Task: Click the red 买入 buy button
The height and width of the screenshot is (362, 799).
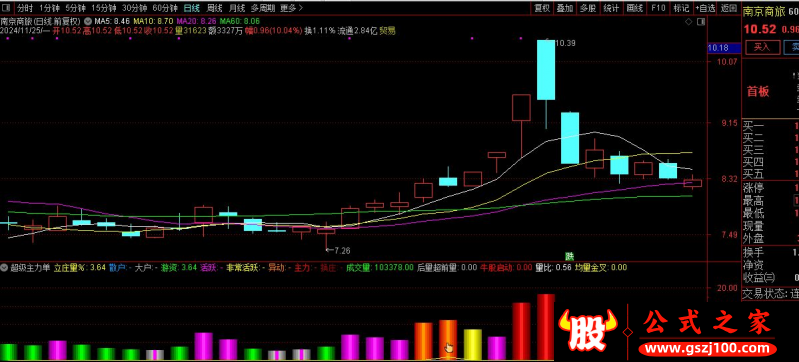Action: (x=762, y=47)
